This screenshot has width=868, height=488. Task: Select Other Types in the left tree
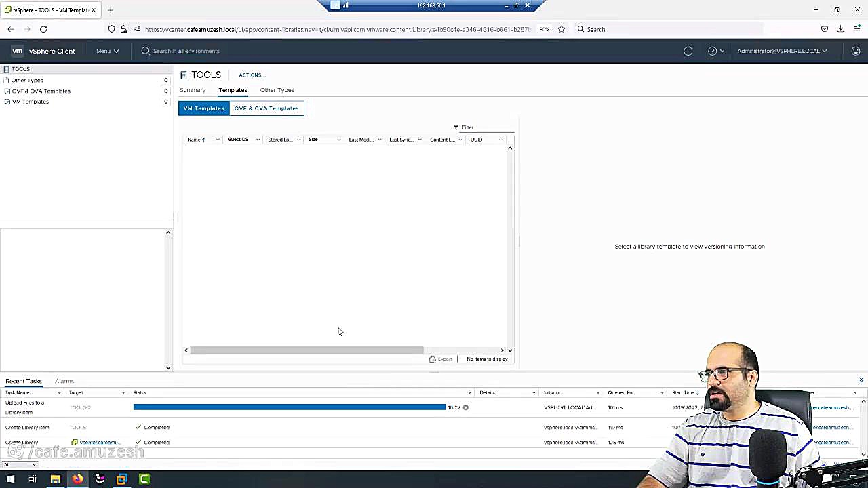[26, 80]
